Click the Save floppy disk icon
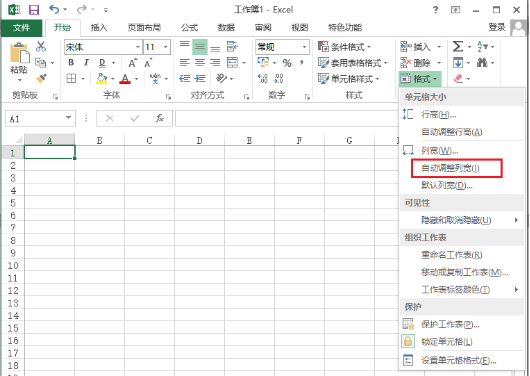The width and height of the screenshot is (530, 376). pos(34,9)
